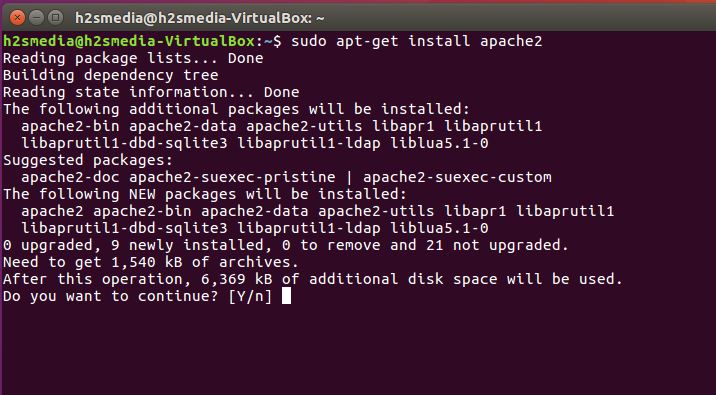Image resolution: width=716 pixels, height=395 pixels.
Task: Close the terminal window with red button
Action: click(x=17, y=18)
